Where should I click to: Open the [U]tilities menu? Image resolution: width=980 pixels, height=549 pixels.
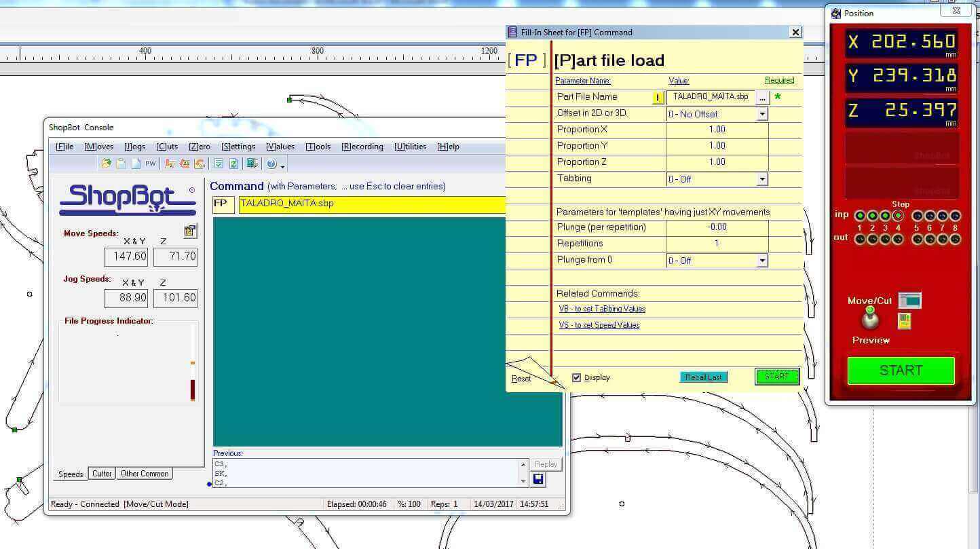(x=410, y=147)
